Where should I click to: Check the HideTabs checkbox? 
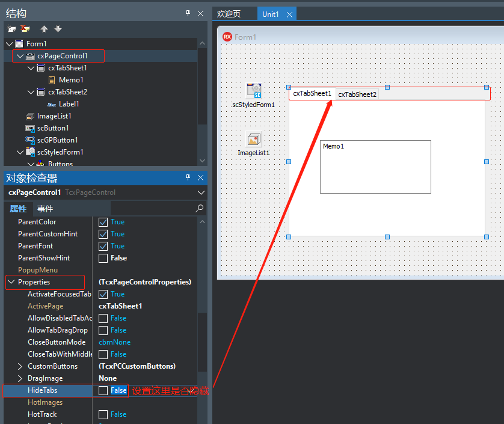pyautogui.click(x=103, y=390)
